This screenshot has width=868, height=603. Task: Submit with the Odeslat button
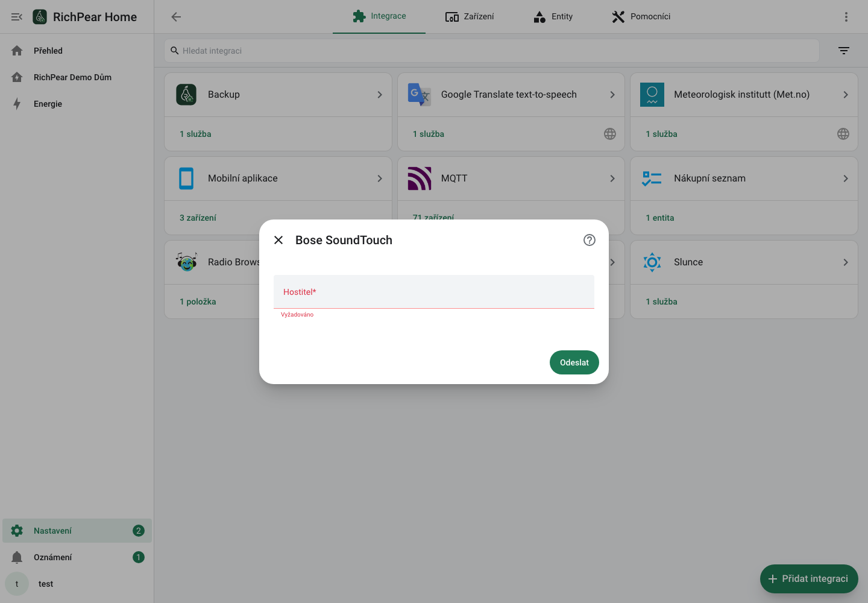pyautogui.click(x=574, y=362)
